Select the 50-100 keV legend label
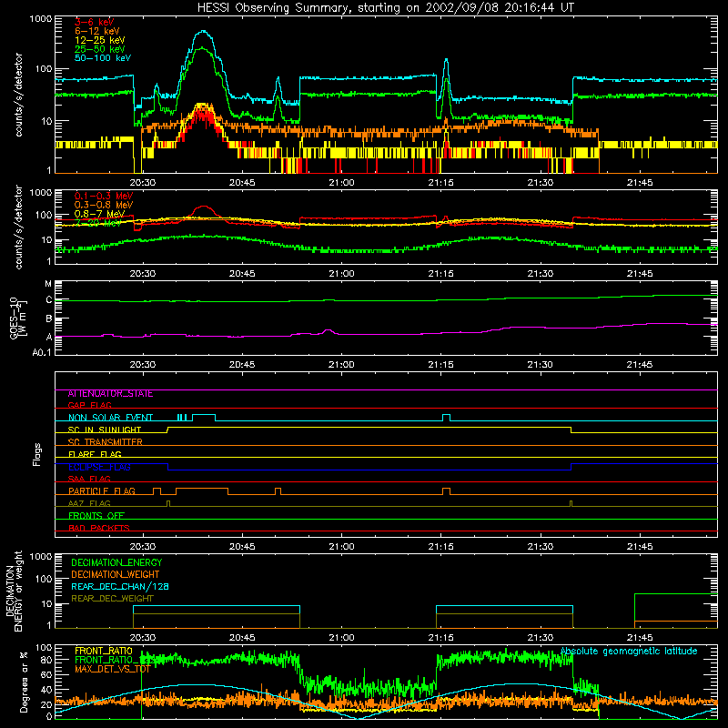Image resolution: width=728 pixels, height=728 pixels. click(103, 58)
